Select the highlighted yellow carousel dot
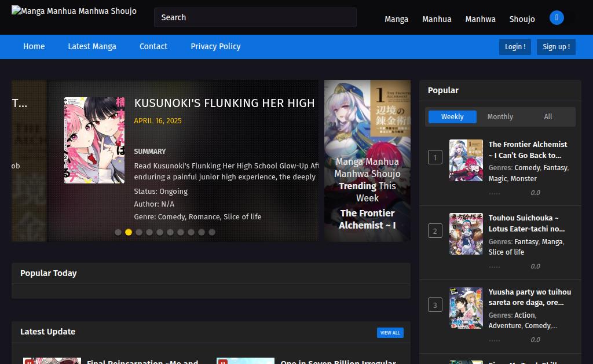This screenshot has height=364, width=593. 129,232
